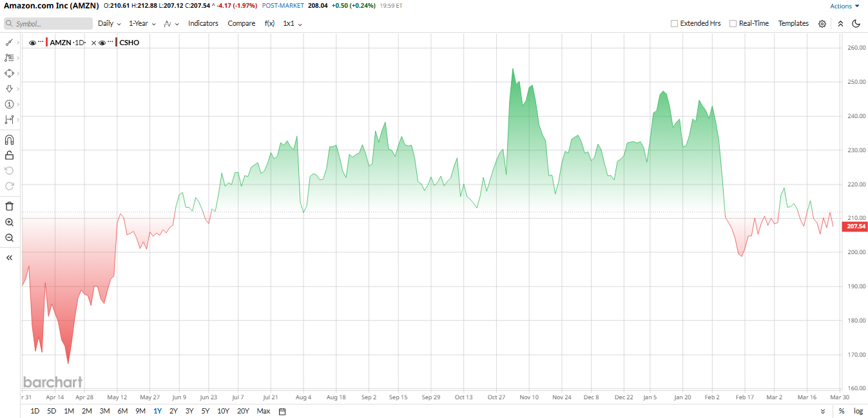Toggle the magnet snap mode
This screenshot has height=418, width=868.
tap(9, 139)
